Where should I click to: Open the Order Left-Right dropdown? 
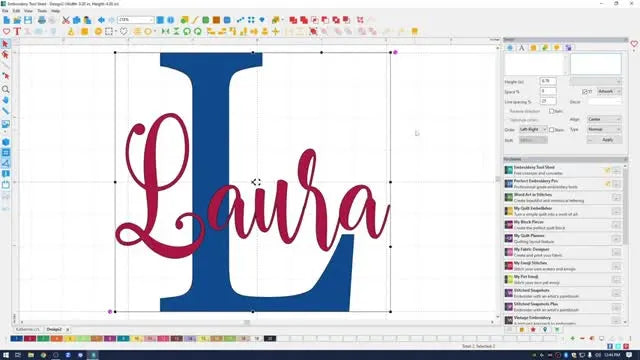click(533, 129)
